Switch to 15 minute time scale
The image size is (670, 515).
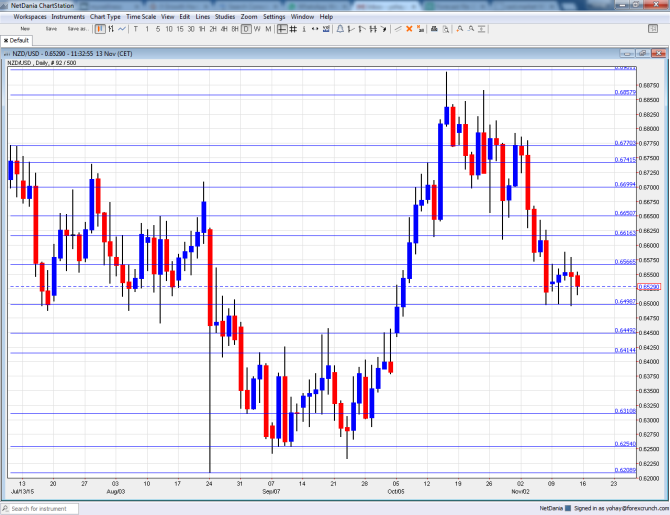[x=180, y=29]
